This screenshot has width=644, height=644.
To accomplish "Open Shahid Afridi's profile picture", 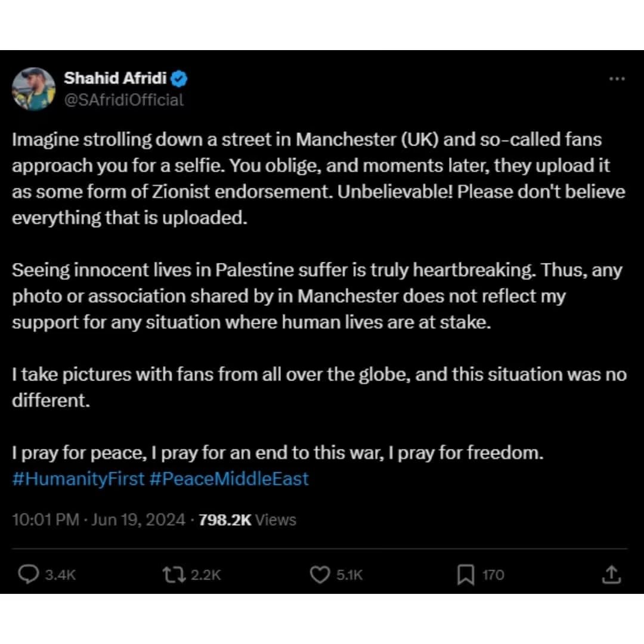I will 33,89.
